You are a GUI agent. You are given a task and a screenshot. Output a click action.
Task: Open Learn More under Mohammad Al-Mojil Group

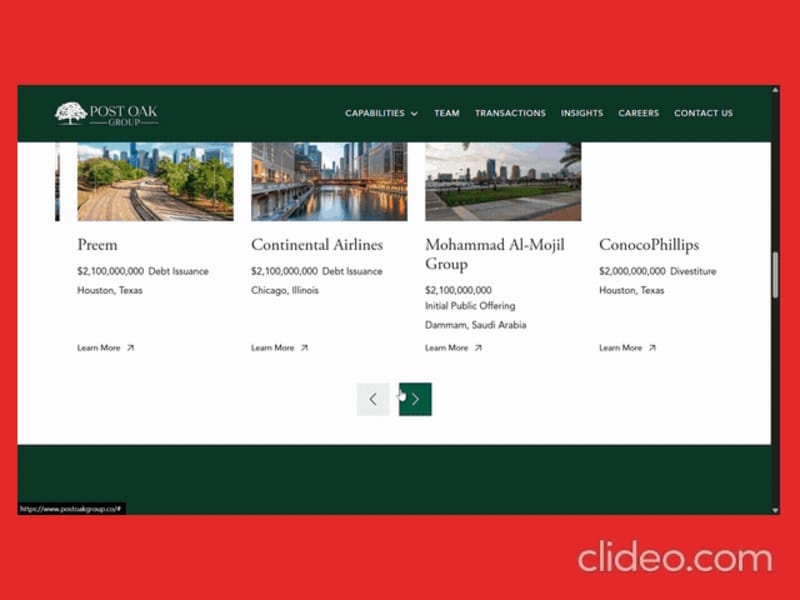pos(453,348)
